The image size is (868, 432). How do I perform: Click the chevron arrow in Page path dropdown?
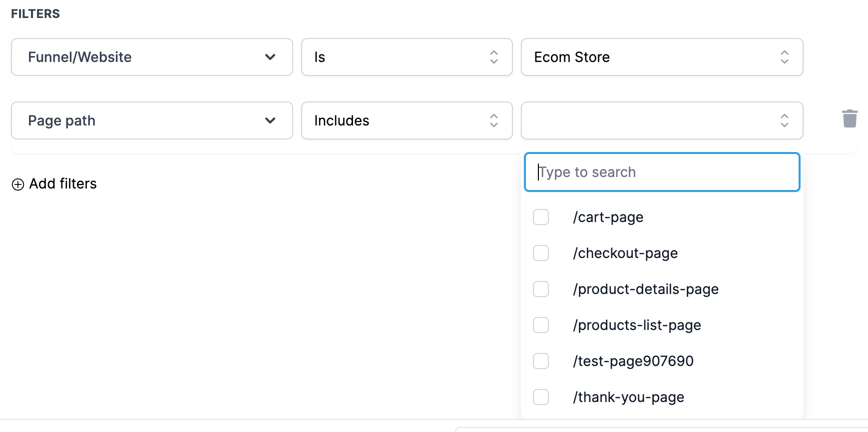tap(270, 120)
